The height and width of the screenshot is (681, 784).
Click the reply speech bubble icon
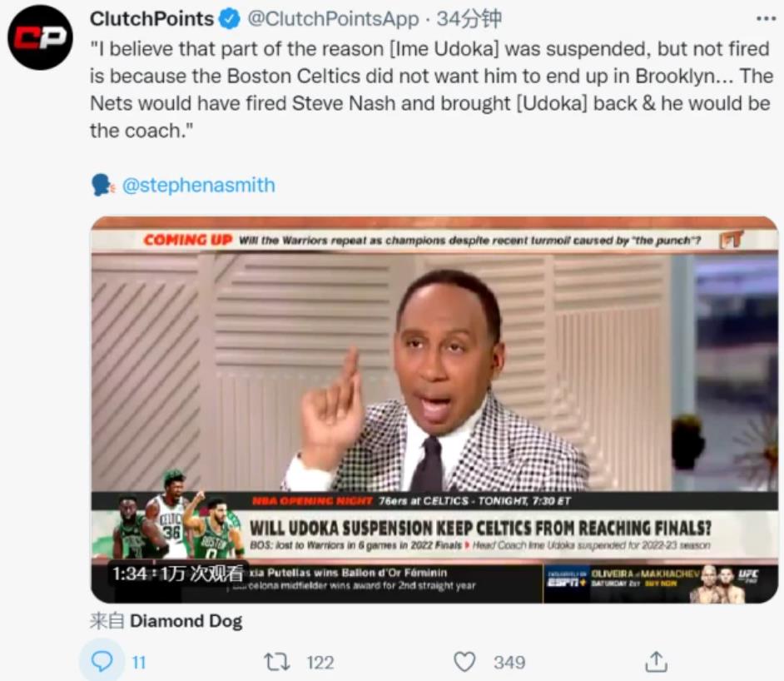tap(102, 662)
